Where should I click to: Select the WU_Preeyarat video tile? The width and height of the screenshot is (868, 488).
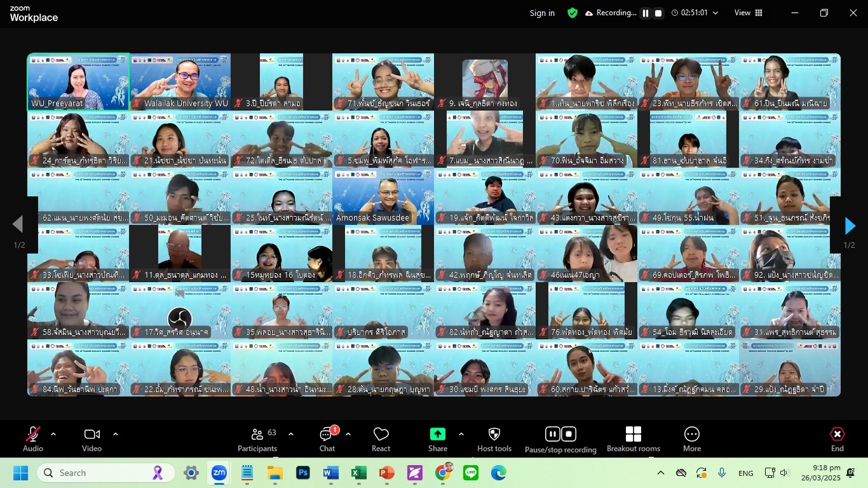click(x=78, y=82)
